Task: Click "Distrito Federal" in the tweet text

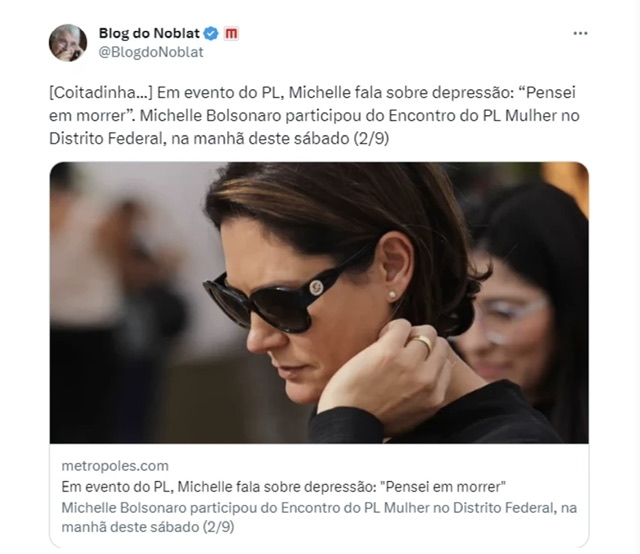Action: click(x=106, y=139)
